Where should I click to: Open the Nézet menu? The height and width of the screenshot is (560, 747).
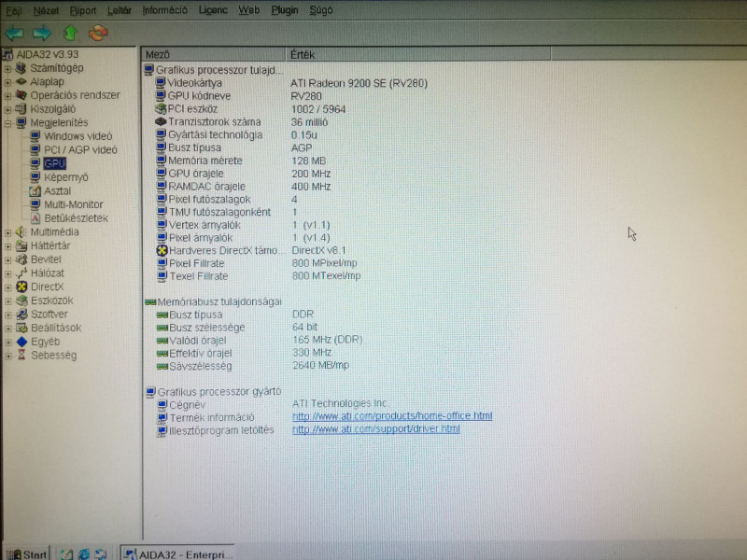[x=46, y=10]
